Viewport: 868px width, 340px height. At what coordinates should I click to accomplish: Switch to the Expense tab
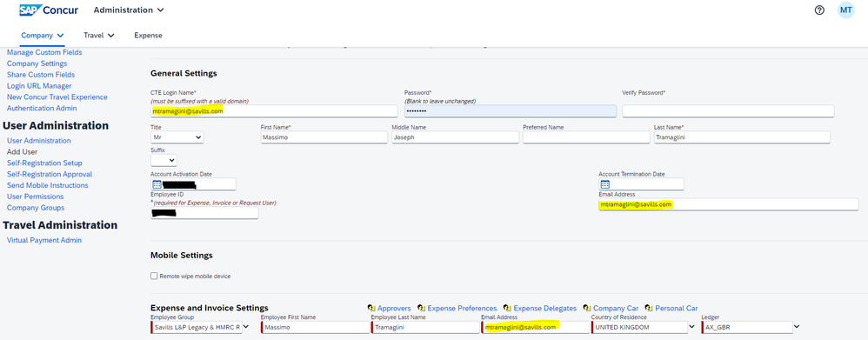(149, 36)
